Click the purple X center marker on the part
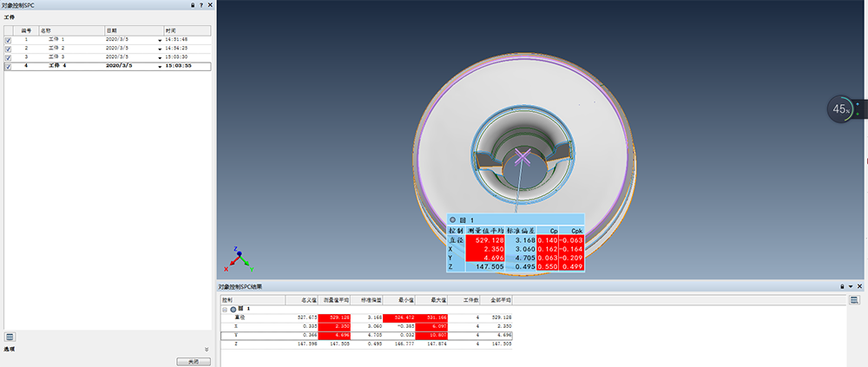868x367 pixels. [x=523, y=157]
